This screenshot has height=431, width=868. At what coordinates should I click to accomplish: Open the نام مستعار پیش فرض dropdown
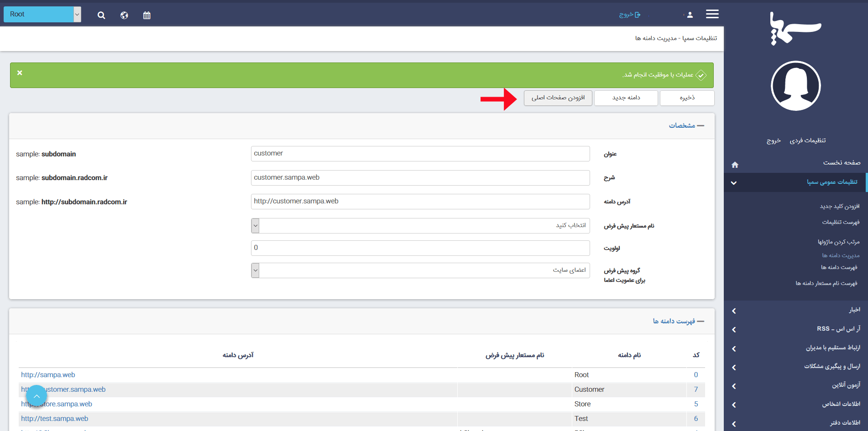(420, 226)
